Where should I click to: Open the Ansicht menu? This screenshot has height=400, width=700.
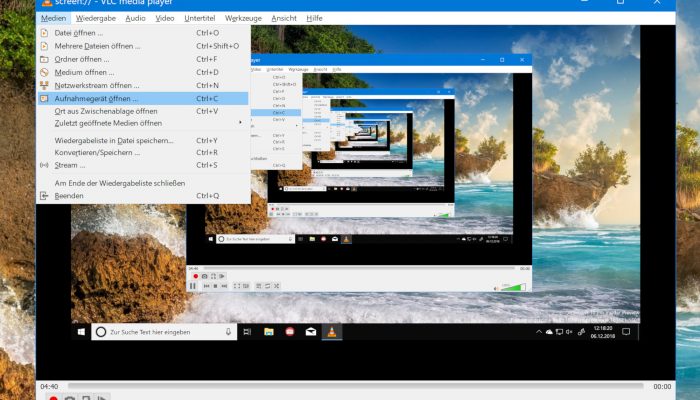point(284,18)
